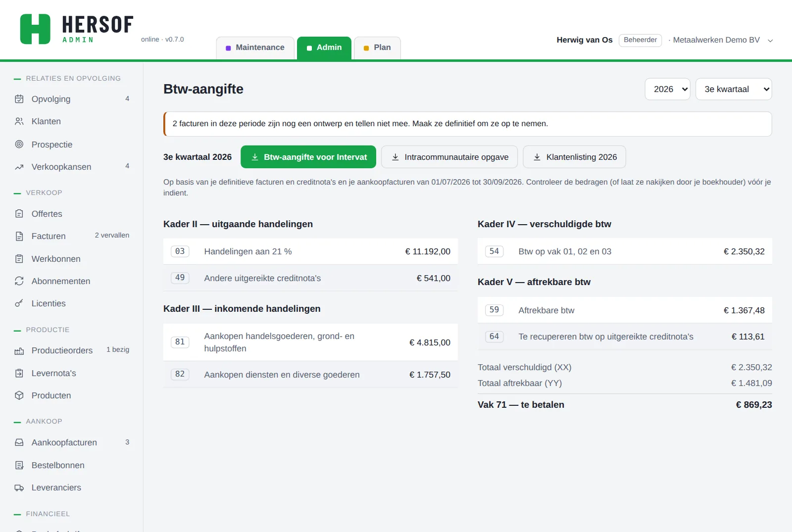Image resolution: width=792 pixels, height=532 pixels.
Task: Open Werkbonnen in the sidebar
Action: [x=72, y=259]
